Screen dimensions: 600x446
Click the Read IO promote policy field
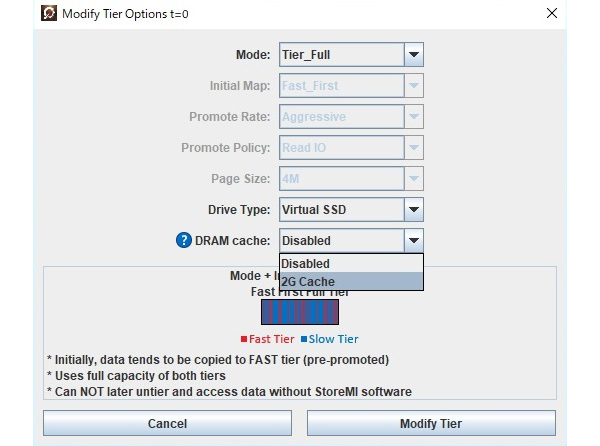341,148
